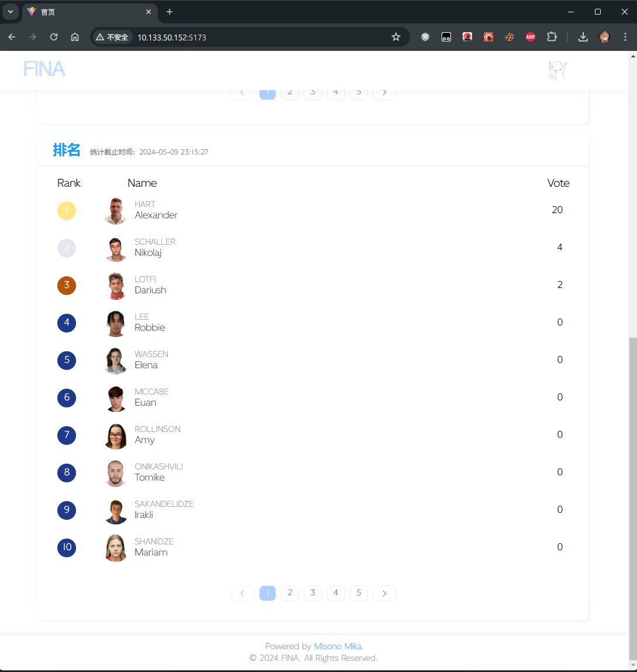Click the Vote column header
The width and height of the screenshot is (637, 672).
coord(558,183)
